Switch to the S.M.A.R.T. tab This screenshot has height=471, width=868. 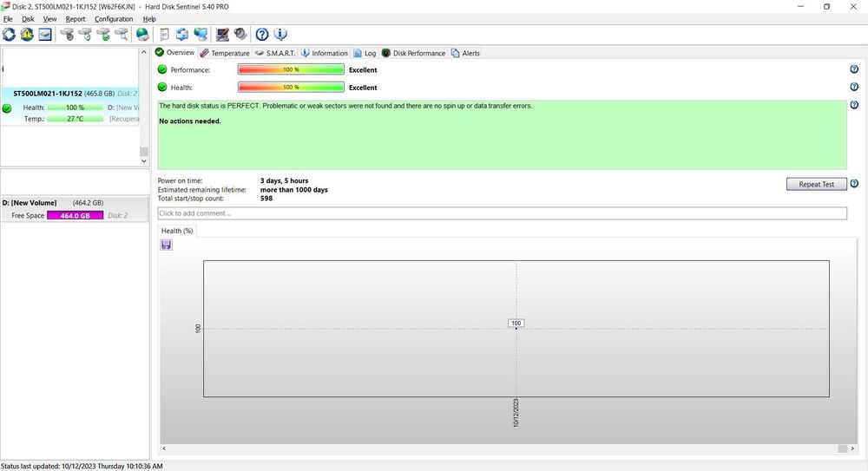[x=275, y=53]
